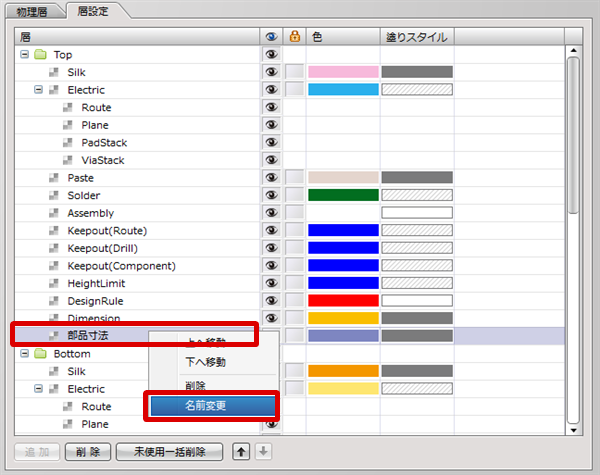Select the Top folder icon
Screen dimensions: 600x475
click(x=40, y=55)
